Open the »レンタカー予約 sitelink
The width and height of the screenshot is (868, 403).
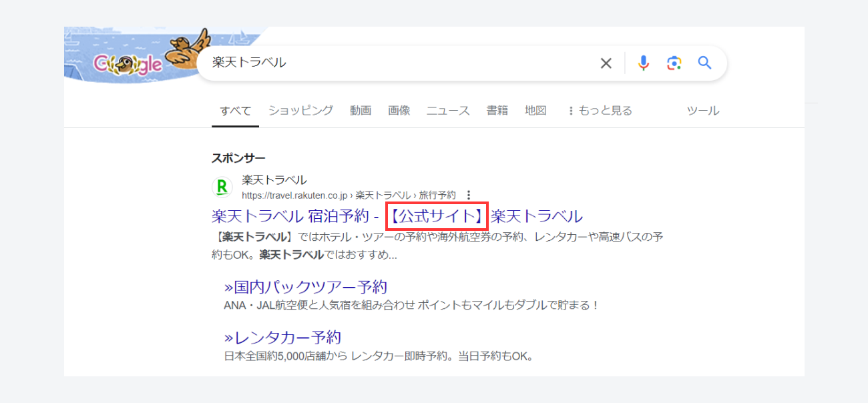tap(283, 337)
